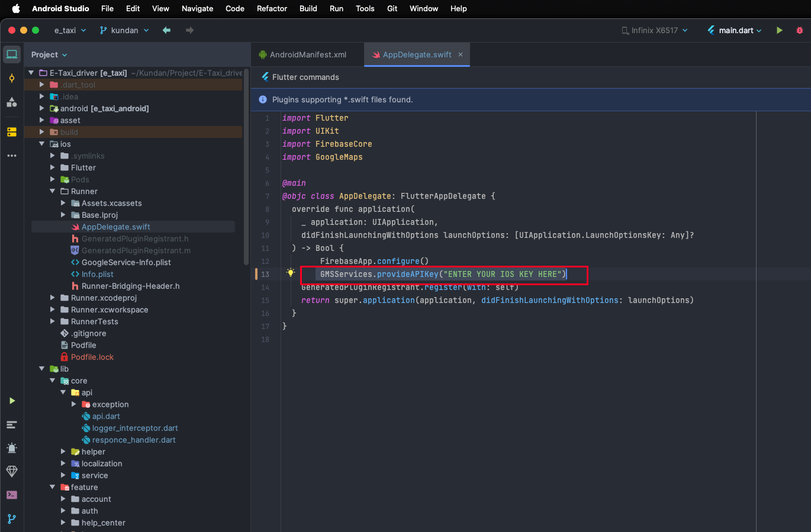Open the Build menu
The image size is (811, 532).
(308, 8)
